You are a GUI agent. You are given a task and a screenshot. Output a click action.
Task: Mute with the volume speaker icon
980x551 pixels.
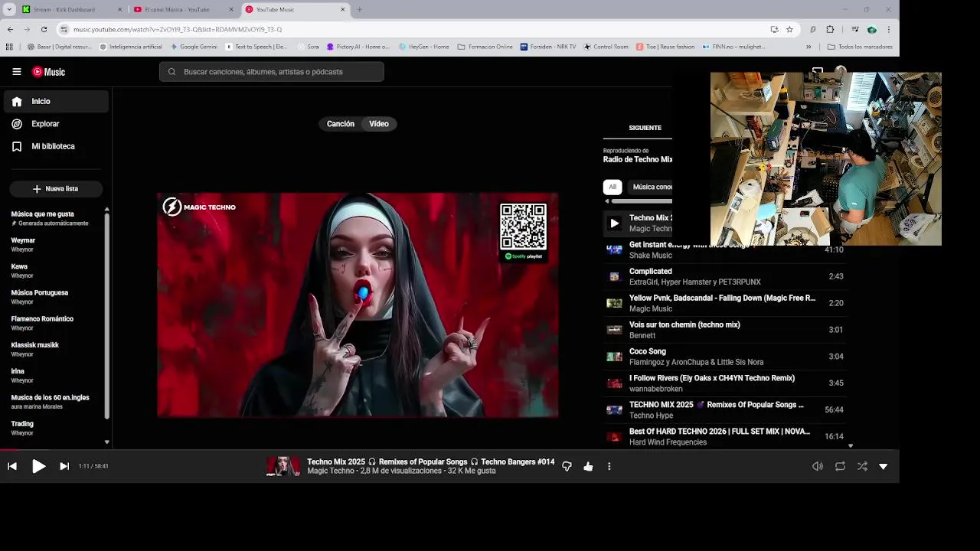(x=818, y=466)
